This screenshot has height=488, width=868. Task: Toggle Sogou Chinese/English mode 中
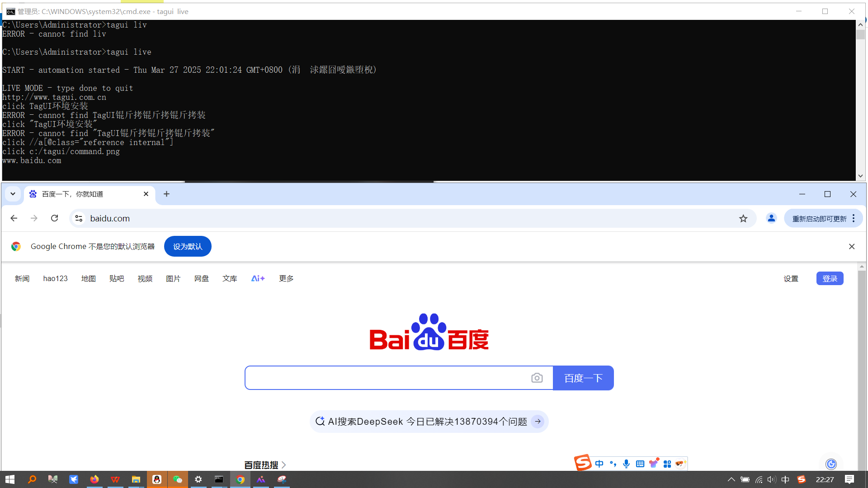(599, 464)
